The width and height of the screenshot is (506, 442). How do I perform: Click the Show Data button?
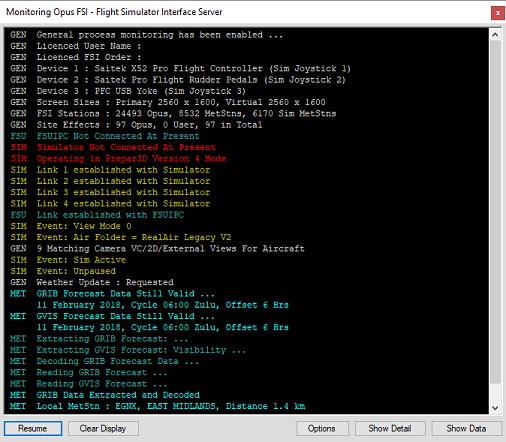pos(466,428)
